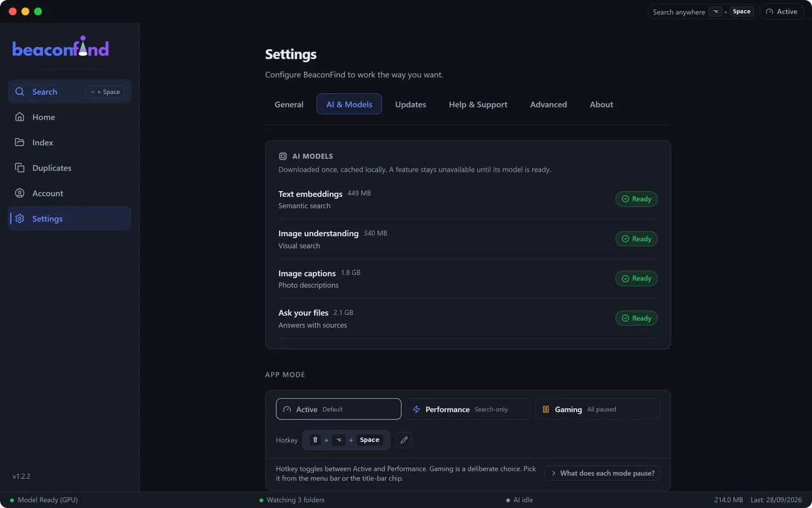Select the Gaming All paused mode

[x=598, y=409]
